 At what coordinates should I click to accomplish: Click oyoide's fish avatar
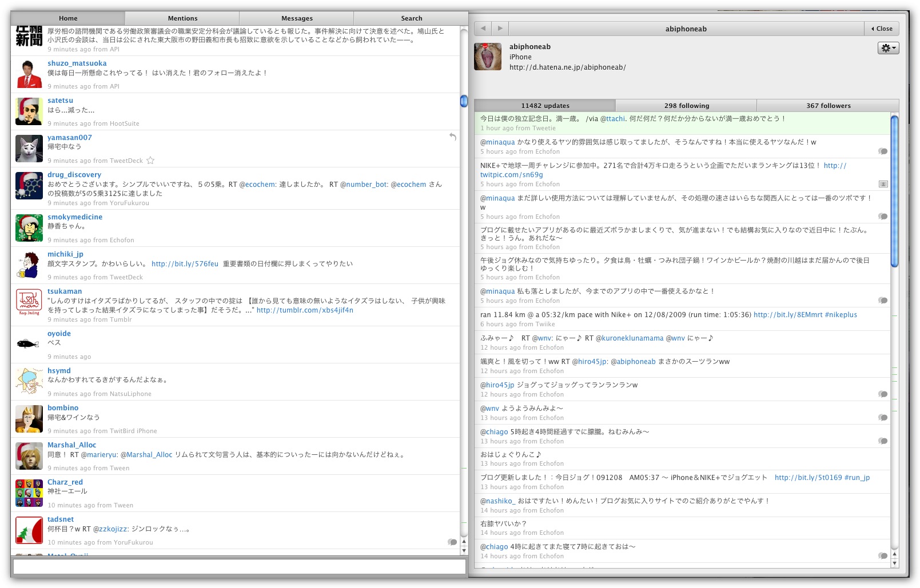pyautogui.click(x=29, y=345)
